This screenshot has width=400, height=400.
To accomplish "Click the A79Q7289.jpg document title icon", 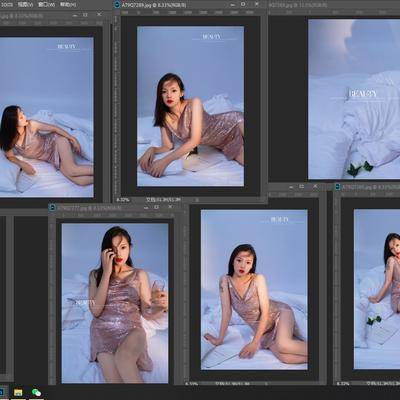I will coord(117,5).
